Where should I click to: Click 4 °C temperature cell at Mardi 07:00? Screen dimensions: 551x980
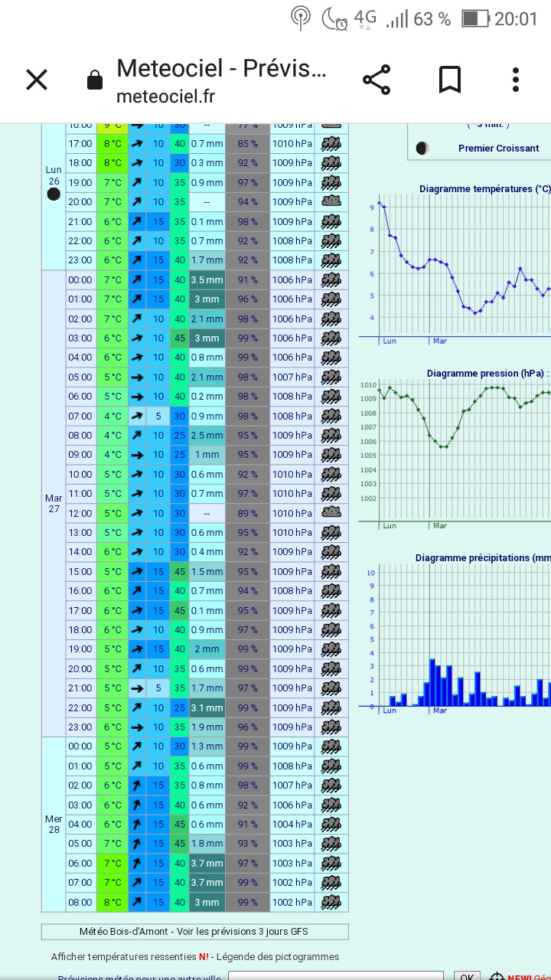112,416
